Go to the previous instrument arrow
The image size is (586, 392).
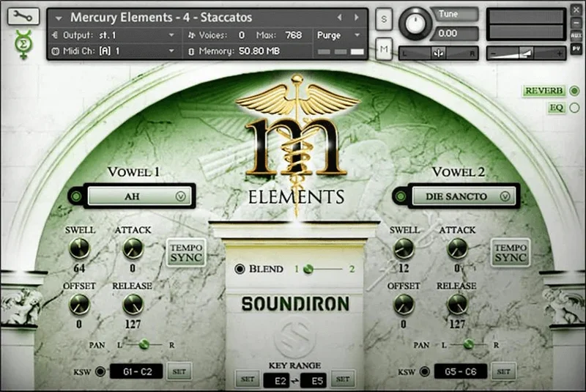click(339, 17)
